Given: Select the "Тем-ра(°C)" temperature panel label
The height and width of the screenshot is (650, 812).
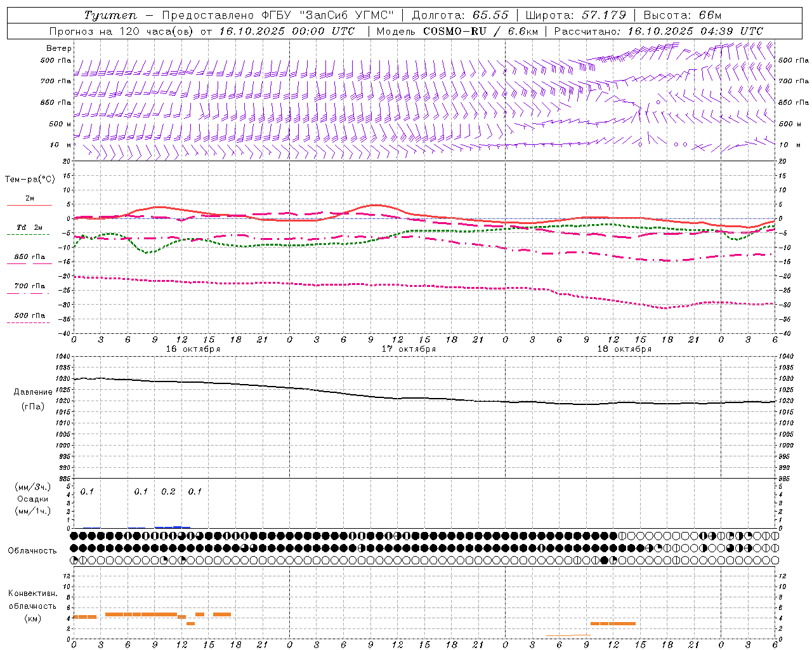Looking at the screenshot, I should tap(30, 180).
